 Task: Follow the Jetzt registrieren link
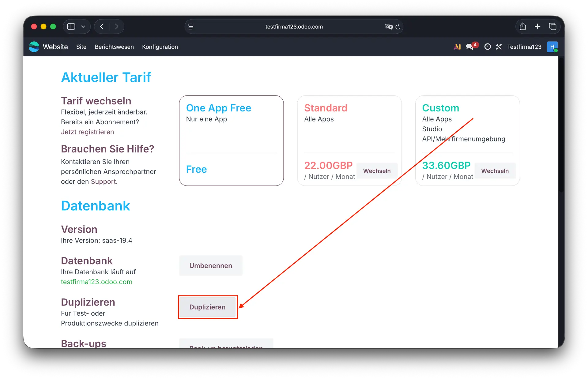(x=87, y=132)
